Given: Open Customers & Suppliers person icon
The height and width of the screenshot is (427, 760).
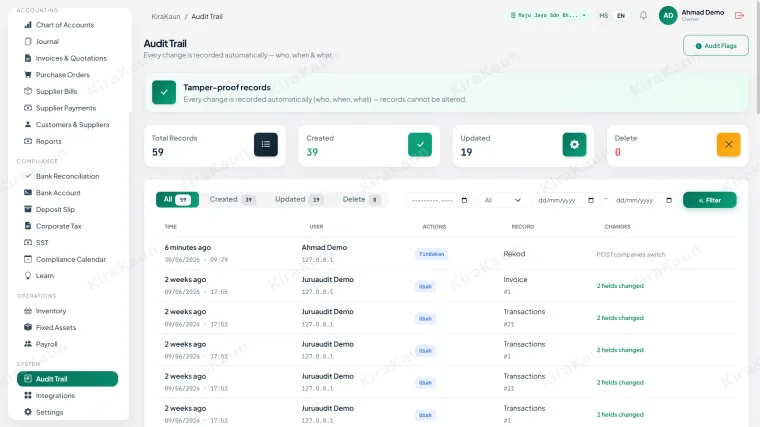Looking at the screenshot, I should tap(28, 124).
